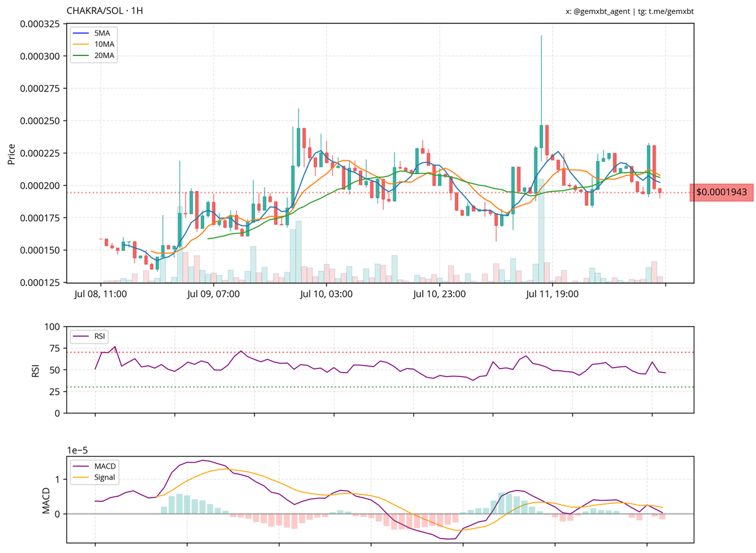This screenshot has width=756, height=553.
Task: Click the $0.0001943 current price label
Action: [x=722, y=192]
